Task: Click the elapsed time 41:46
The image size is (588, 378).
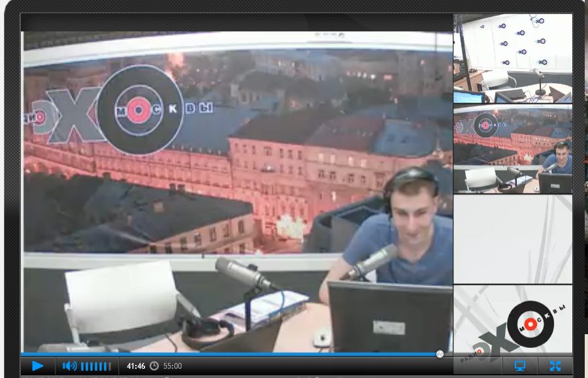Action: 136,366
